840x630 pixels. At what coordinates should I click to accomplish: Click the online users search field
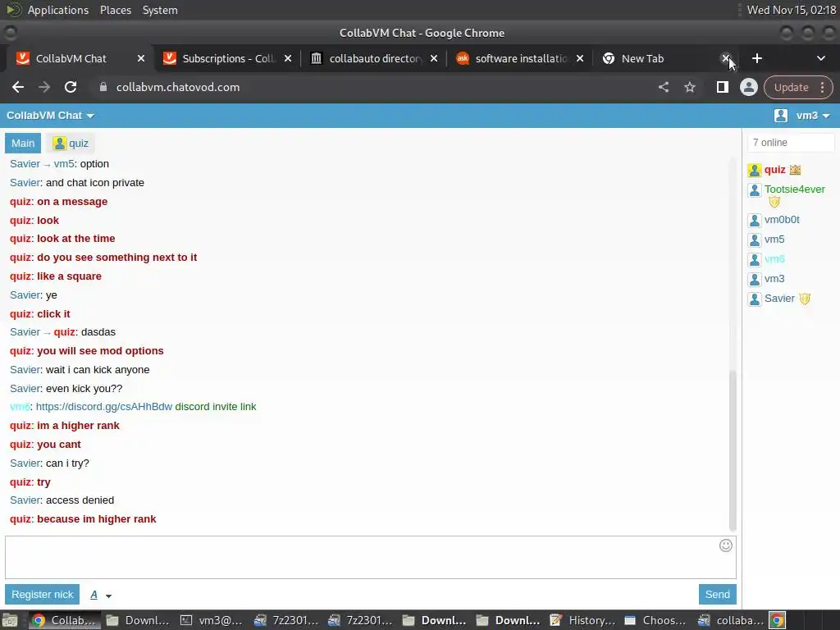pos(791,143)
